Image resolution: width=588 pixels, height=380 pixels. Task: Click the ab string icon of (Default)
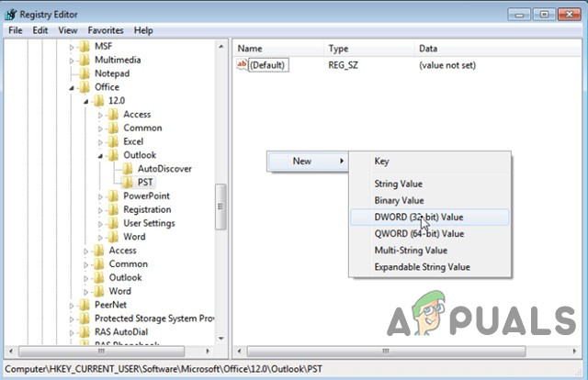click(x=242, y=65)
